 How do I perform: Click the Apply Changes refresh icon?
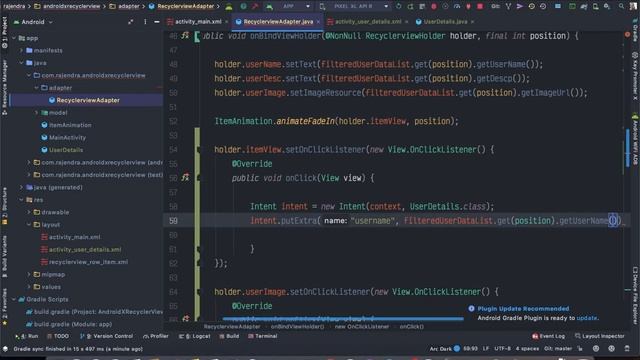[x=398, y=7]
